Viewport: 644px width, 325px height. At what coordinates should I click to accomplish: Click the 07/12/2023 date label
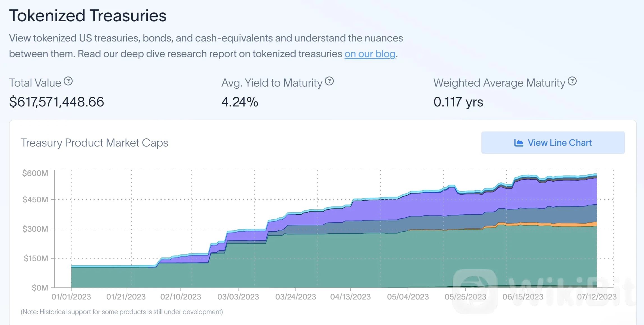[597, 297]
